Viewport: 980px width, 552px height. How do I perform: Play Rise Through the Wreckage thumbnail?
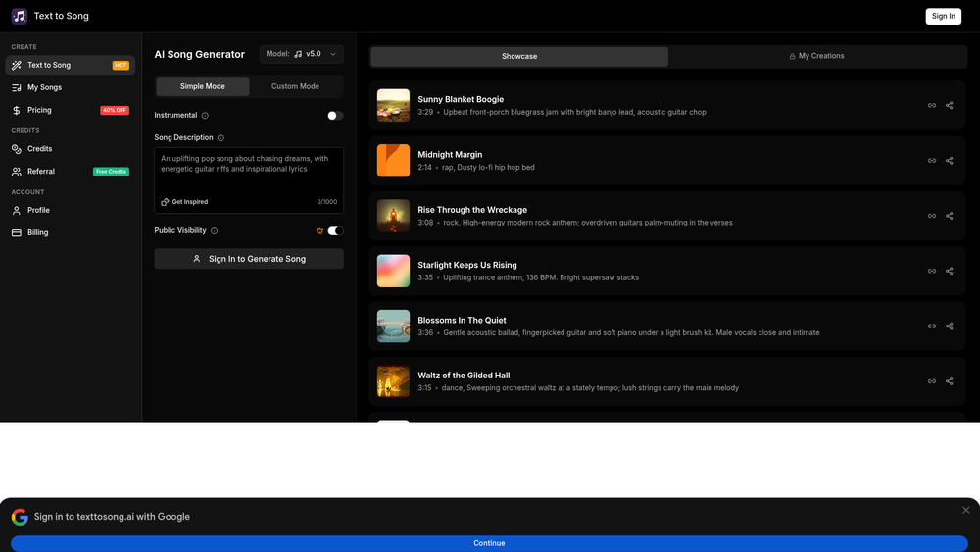(x=393, y=216)
